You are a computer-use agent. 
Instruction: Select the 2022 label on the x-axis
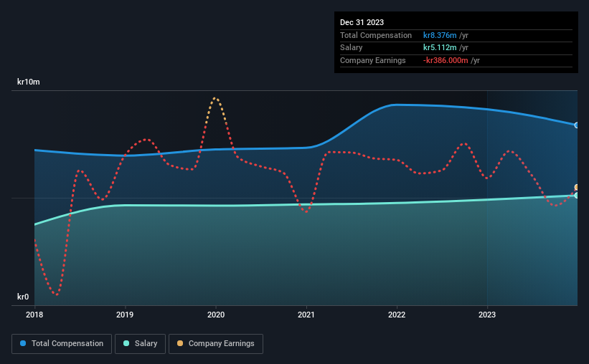tap(397, 315)
